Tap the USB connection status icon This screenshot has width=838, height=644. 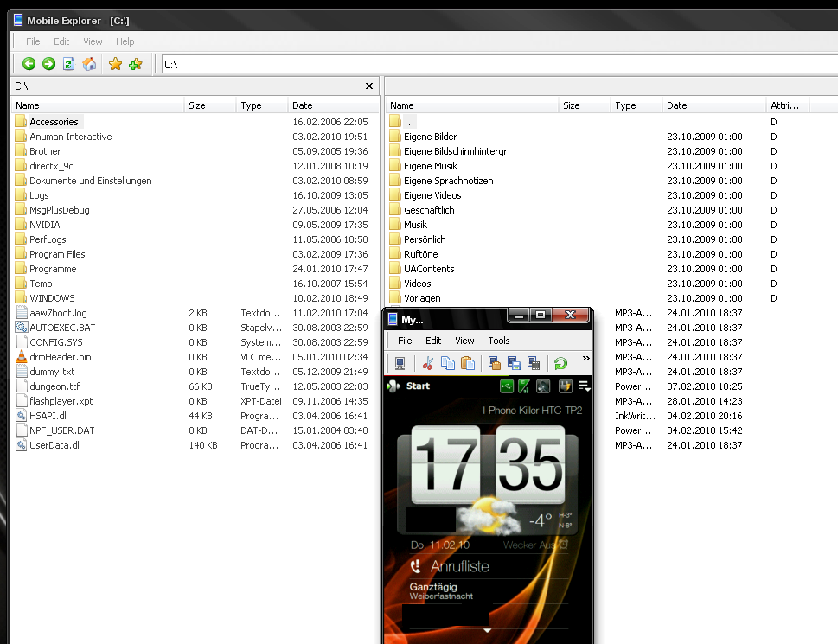coord(507,386)
